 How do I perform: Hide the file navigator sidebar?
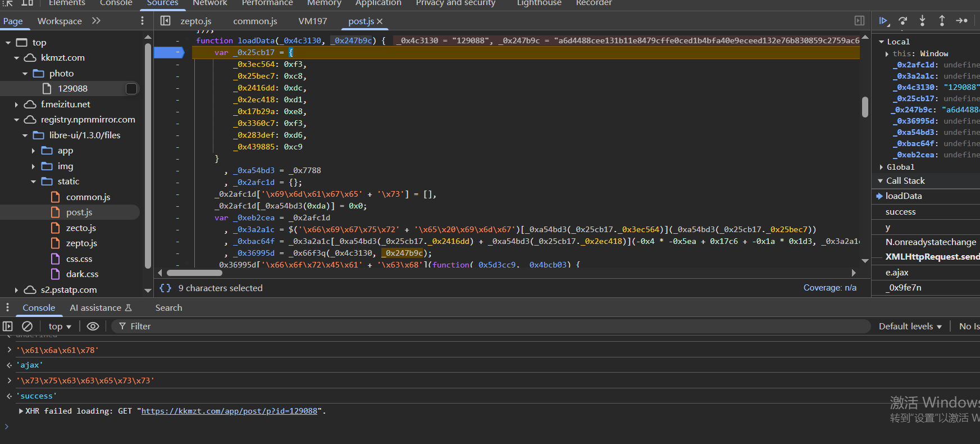165,21
